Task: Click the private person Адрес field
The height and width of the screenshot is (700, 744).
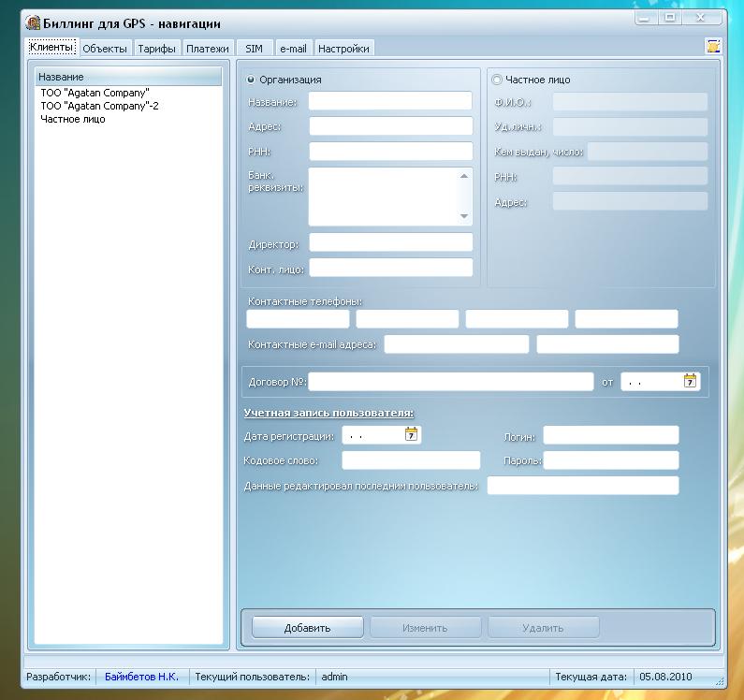Action: (630, 201)
